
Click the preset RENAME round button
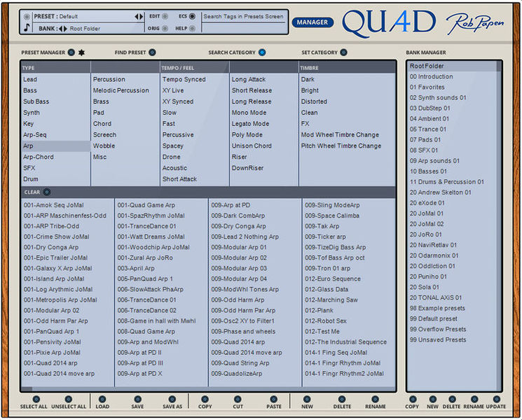tap(375, 399)
